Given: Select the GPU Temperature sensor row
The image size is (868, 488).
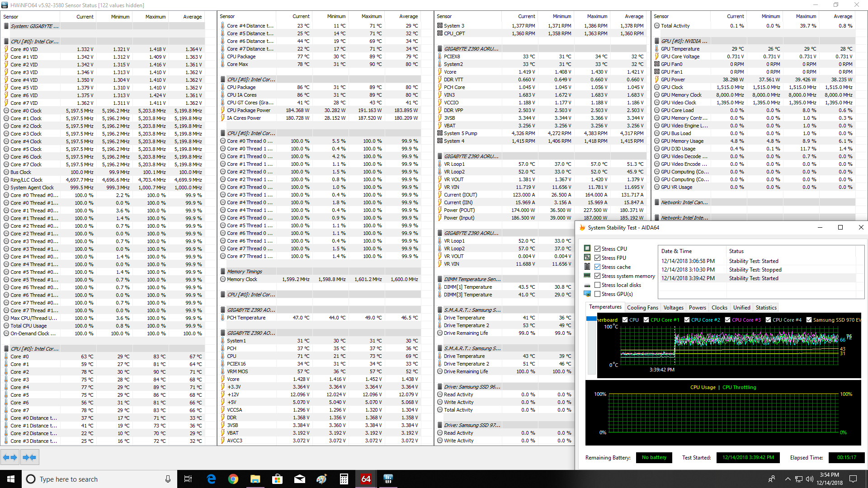Looking at the screenshot, I should click(x=754, y=49).
